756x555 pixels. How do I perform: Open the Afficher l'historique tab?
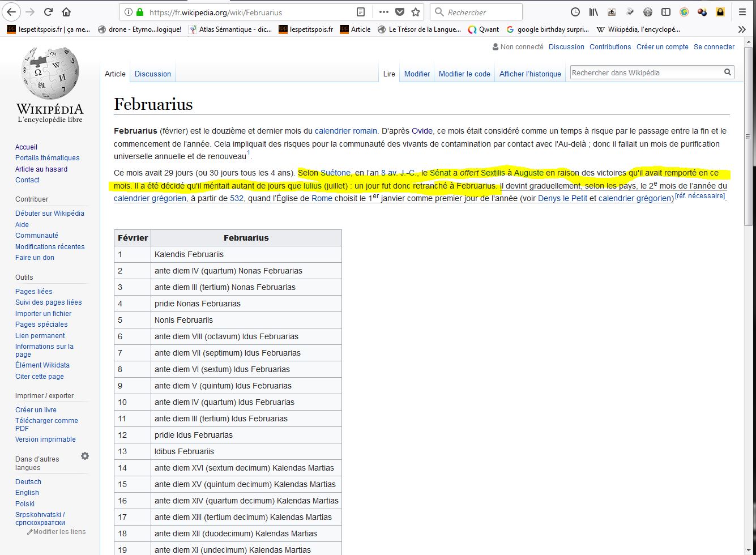(x=529, y=74)
